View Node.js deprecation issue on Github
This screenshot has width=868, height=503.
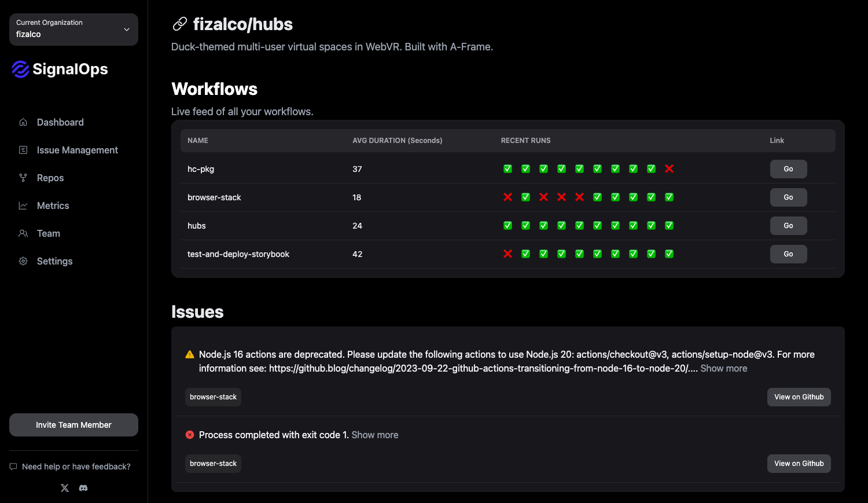click(x=799, y=397)
